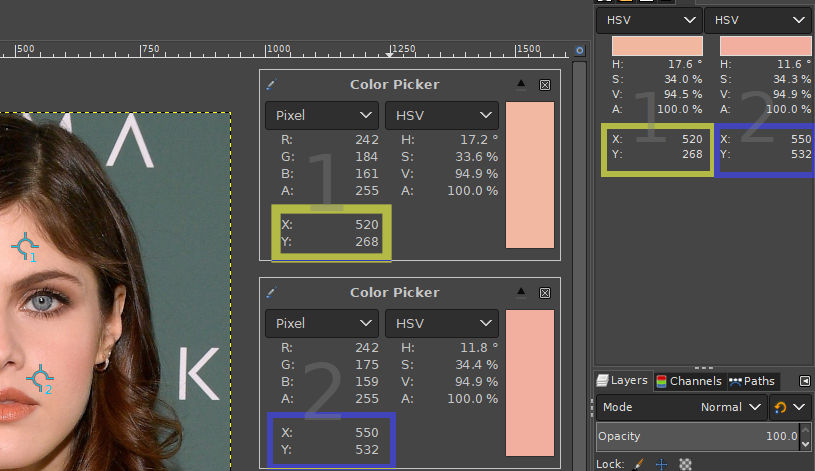Click X value 520 in Color Picker 1
Image resolution: width=815 pixels, height=471 pixels.
tap(366, 225)
